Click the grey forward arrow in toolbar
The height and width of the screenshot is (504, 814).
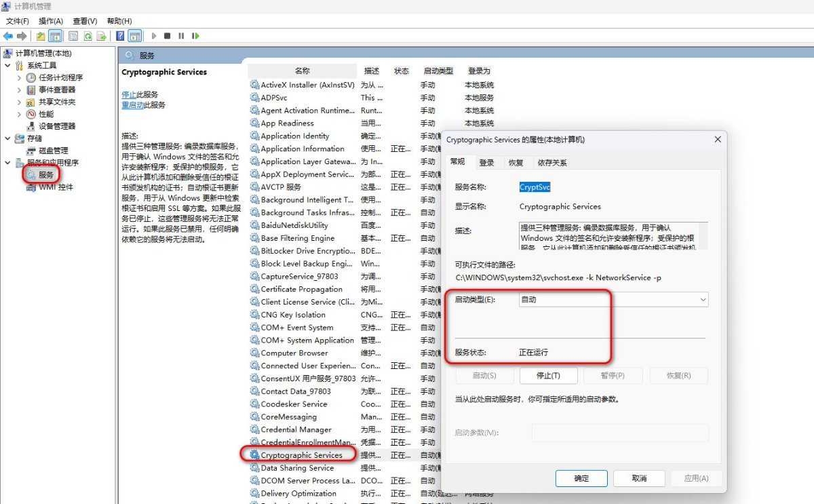22,36
